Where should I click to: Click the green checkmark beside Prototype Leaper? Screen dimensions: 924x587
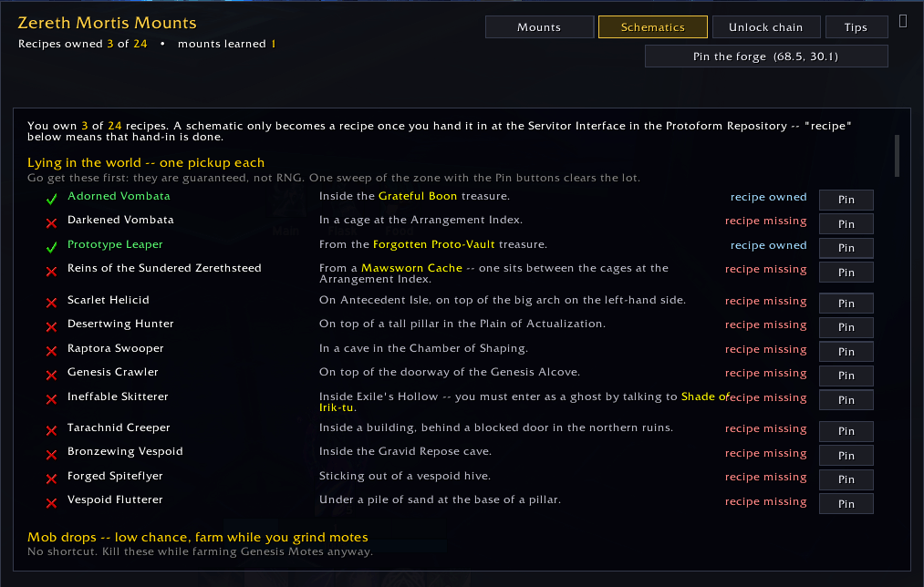51,248
